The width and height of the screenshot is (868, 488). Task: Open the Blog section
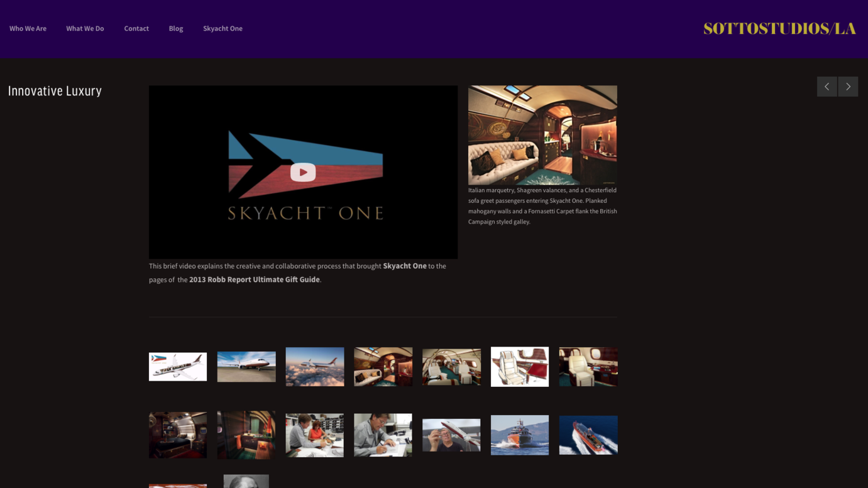click(176, 28)
